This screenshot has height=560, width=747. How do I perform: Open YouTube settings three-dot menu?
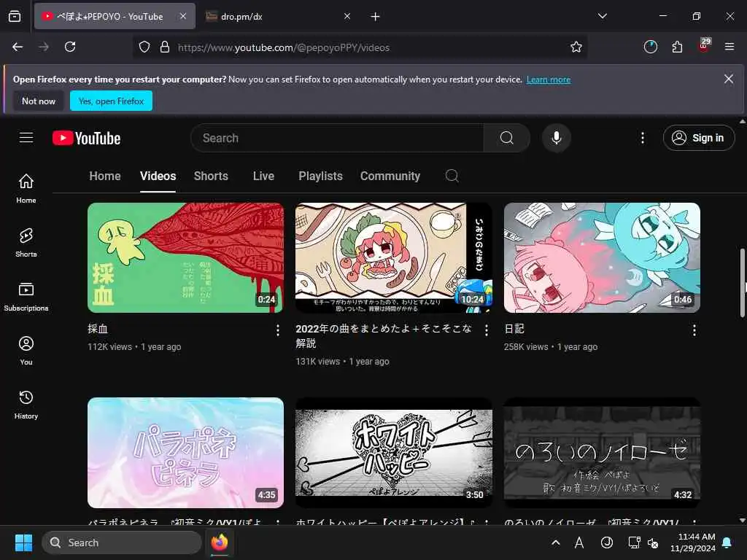click(x=642, y=138)
